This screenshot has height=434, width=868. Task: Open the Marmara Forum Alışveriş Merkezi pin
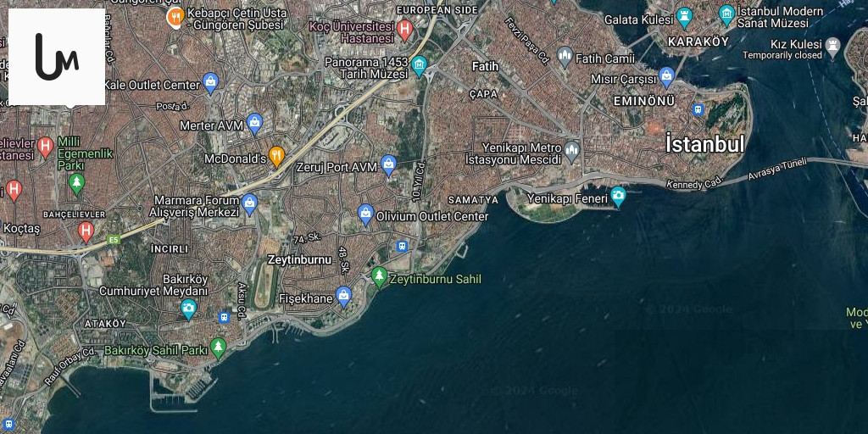pyautogui.click(x=249, y=204)
